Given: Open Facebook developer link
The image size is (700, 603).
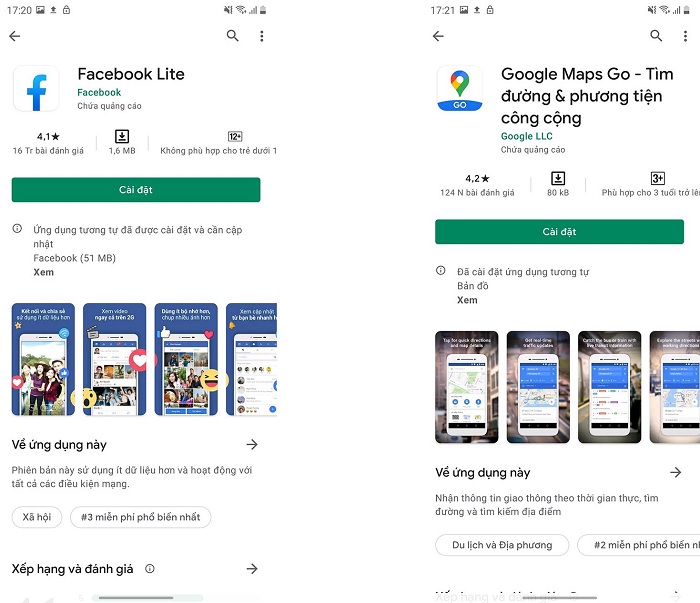Looking at the screenshot, I should pyautogui.click(x=99, y=92).
